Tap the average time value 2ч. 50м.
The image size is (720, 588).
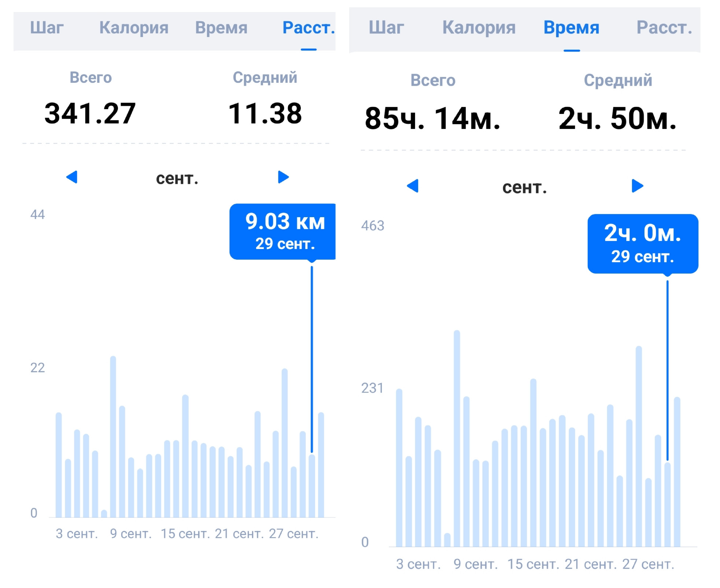(617, 119)
